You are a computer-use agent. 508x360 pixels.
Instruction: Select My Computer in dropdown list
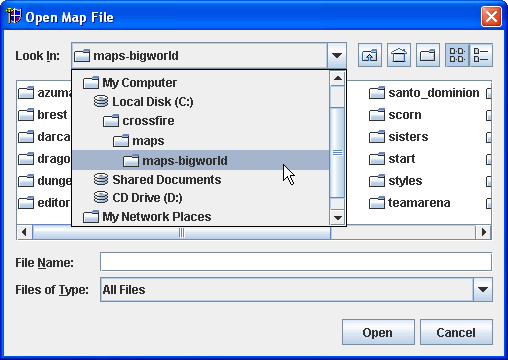click(200, 82)
